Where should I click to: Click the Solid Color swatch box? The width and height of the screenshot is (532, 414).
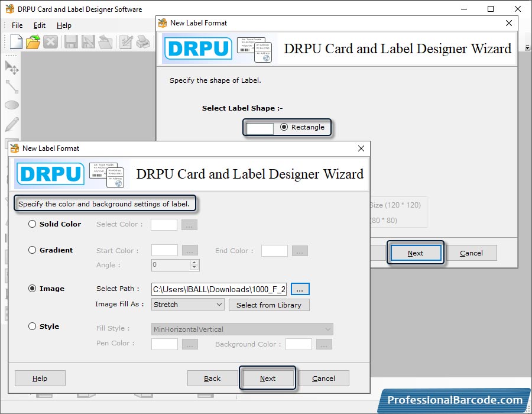(x=164, y=225)
